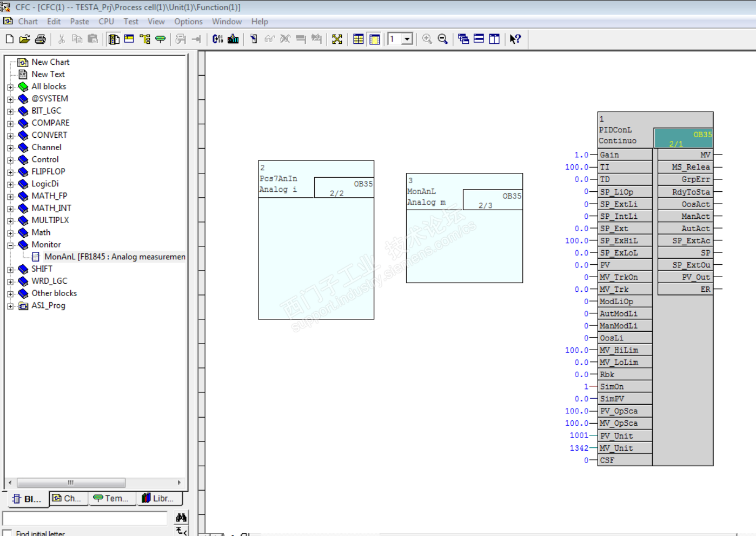Click the Print toolbar icon
Screen dimensions: 756x536
pos(41,39)
